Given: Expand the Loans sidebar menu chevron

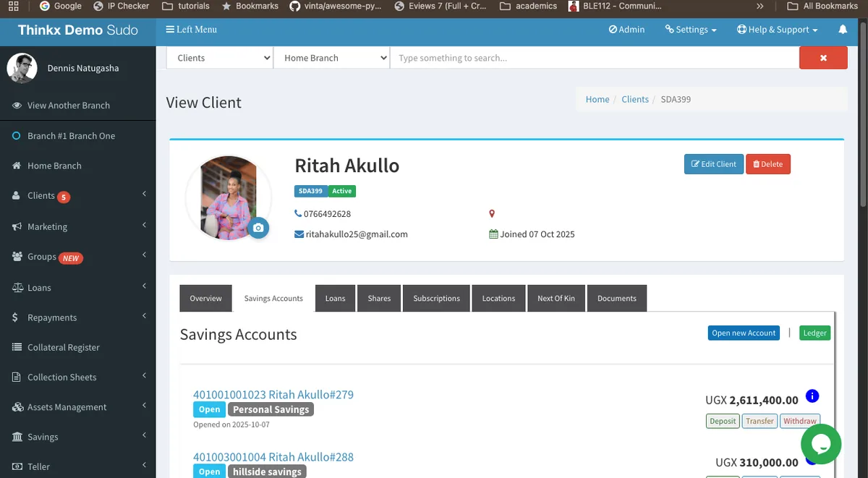Looking at the screenshot, I should pos(145,286).
